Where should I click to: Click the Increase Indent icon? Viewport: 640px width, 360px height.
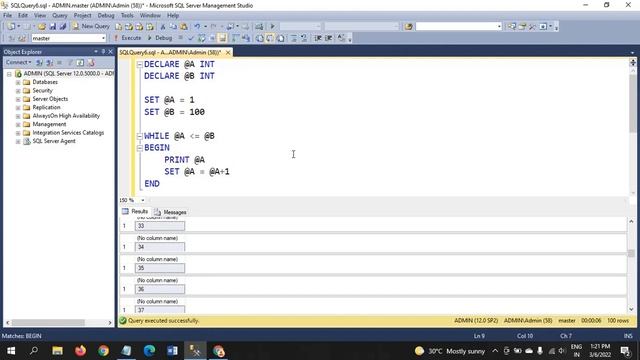[x=329, y=38]
